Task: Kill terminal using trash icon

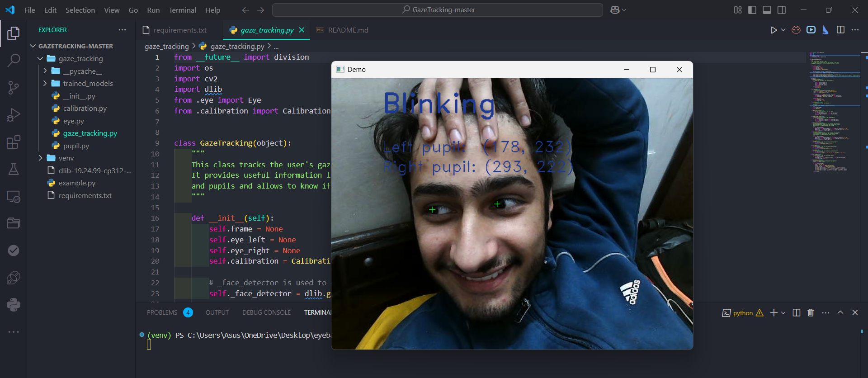Action: tap(811, 312)
